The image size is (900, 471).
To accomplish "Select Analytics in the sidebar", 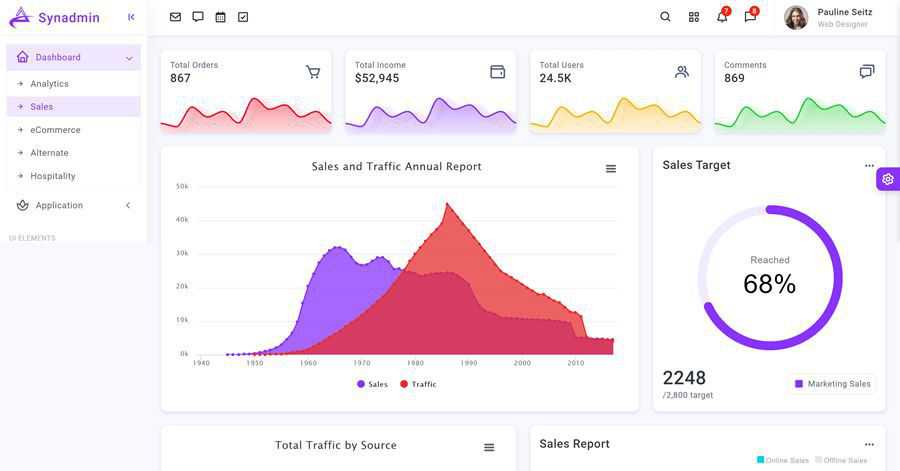I will click(x=49, y=84).
